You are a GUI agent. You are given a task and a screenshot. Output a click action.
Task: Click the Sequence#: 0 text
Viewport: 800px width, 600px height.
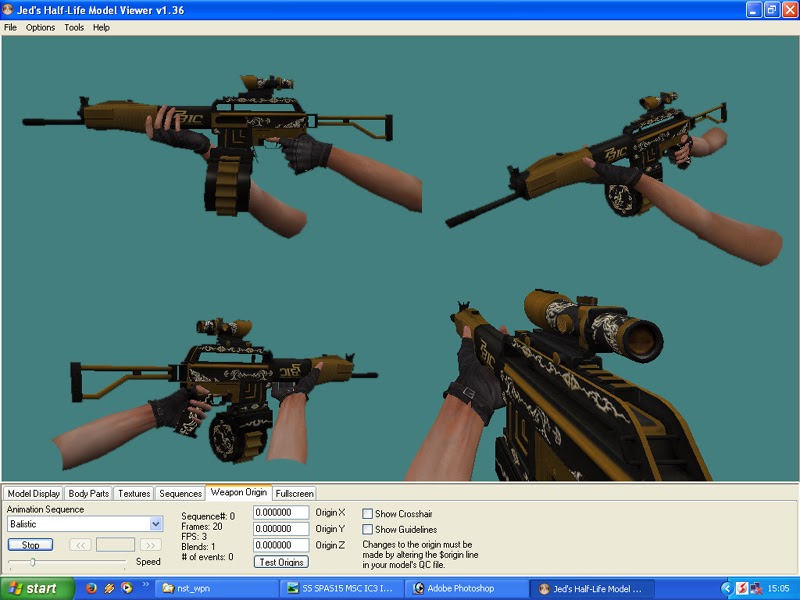coord(208,516)
